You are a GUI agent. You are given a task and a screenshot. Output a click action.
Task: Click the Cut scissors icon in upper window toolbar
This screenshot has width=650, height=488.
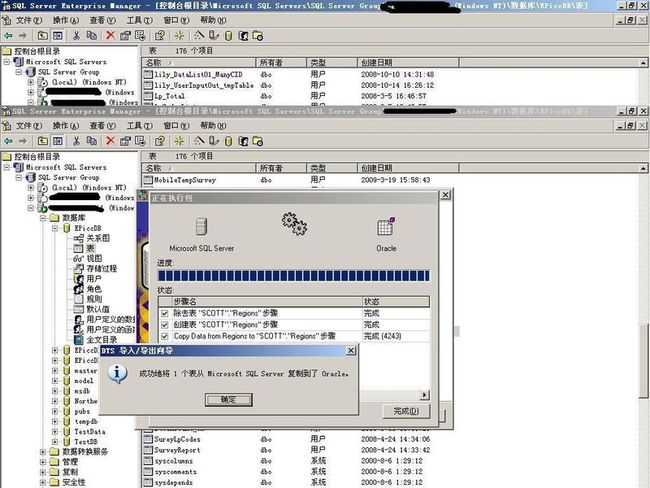pyautogui.click(x=76, y=36)
